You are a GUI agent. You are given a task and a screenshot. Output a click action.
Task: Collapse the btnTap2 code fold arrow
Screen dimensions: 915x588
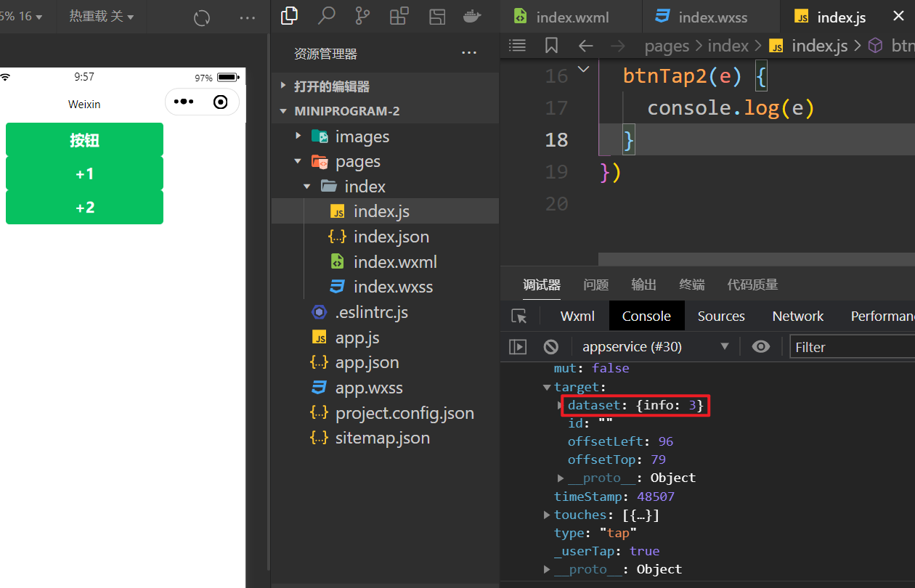coord(583,69)
